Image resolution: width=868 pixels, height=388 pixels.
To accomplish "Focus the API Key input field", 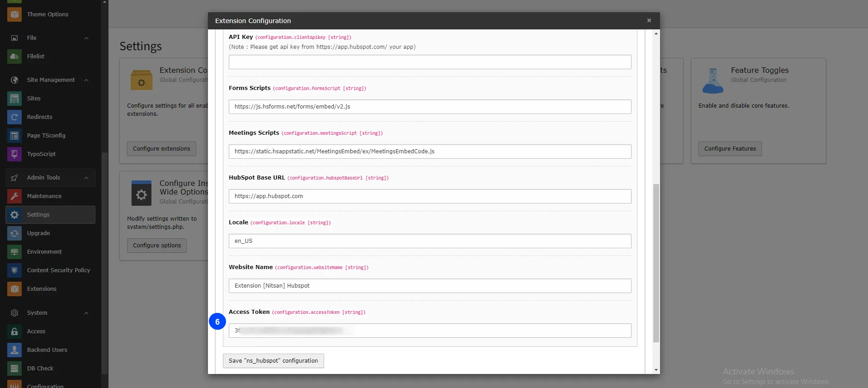I will point(430,62).
